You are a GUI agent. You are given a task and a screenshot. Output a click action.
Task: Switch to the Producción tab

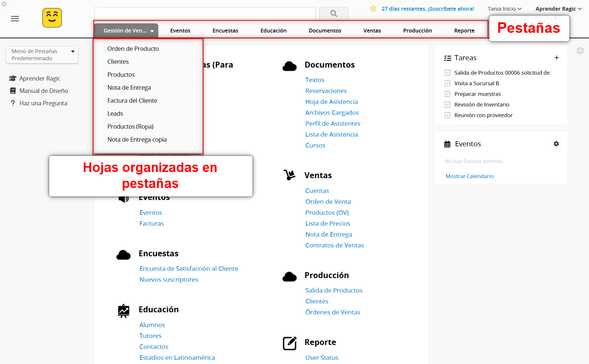point(417,31)
